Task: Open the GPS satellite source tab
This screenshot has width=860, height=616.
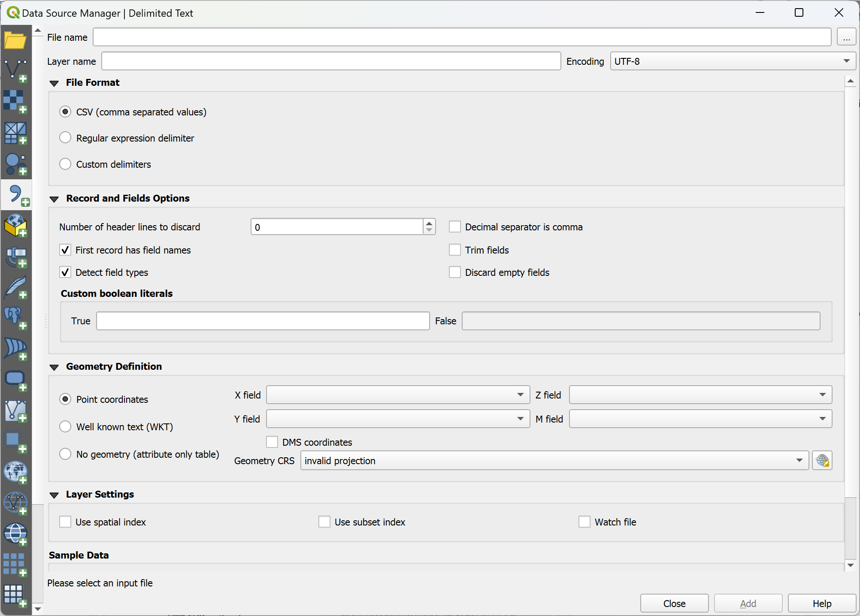Action: click(16, 257)
